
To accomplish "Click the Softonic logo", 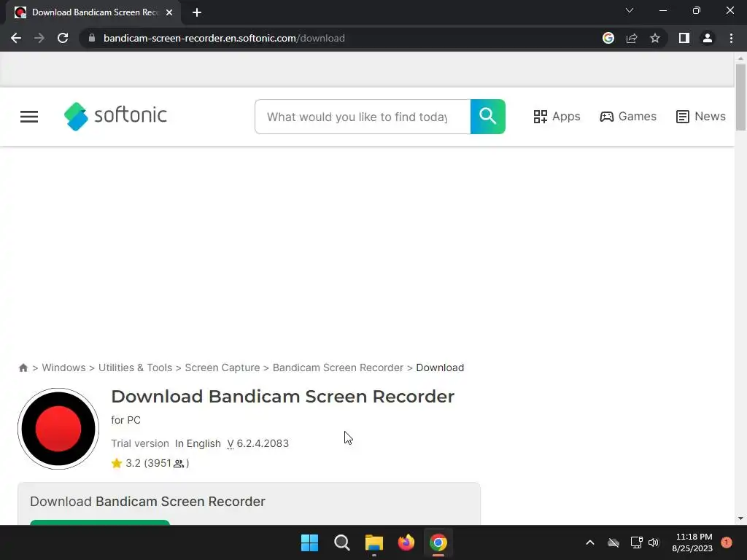I will 115,116.
